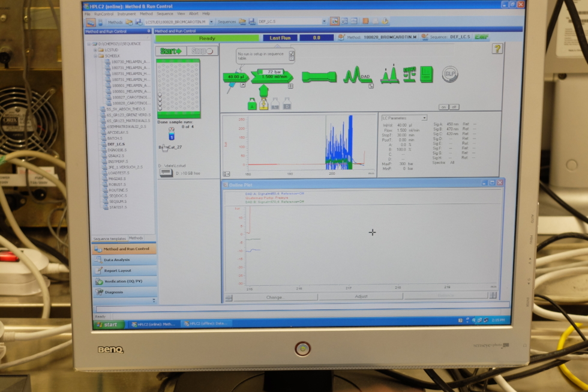
Task: Click the green EMF indicator
Action: click(481, 37)
